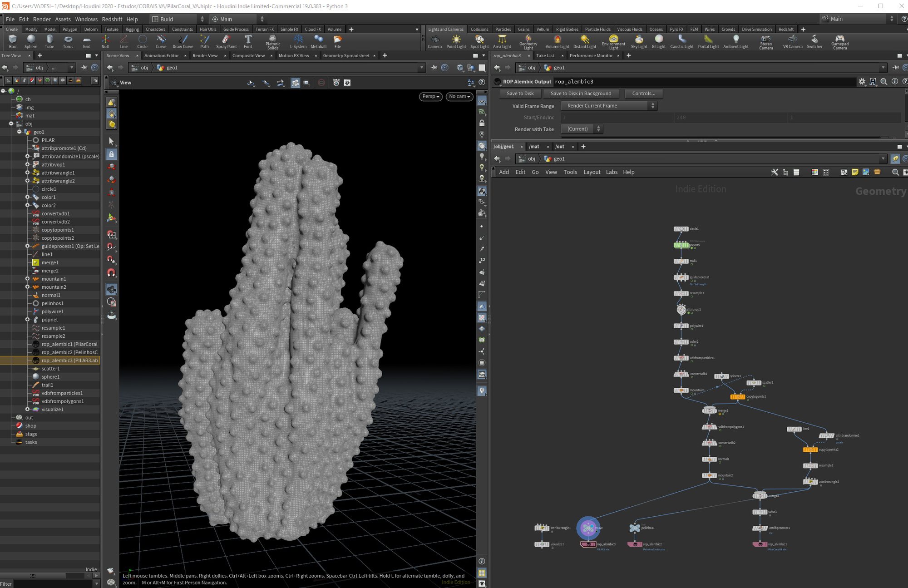
Task: Expand the popnet tree item
Action: [27, 320]
